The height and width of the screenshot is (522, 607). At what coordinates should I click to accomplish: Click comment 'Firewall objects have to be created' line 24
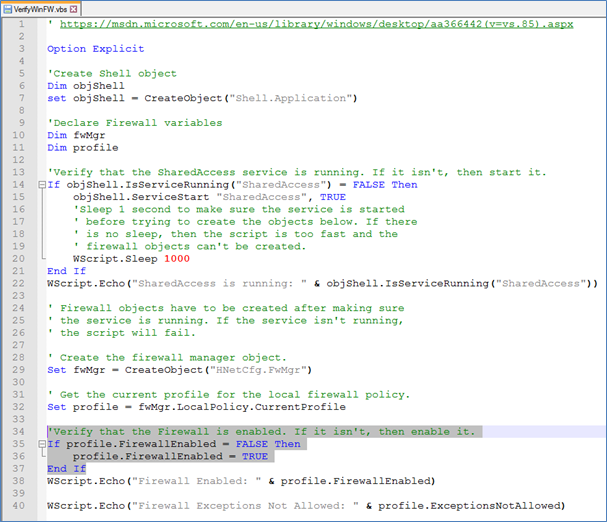[226, 308]
